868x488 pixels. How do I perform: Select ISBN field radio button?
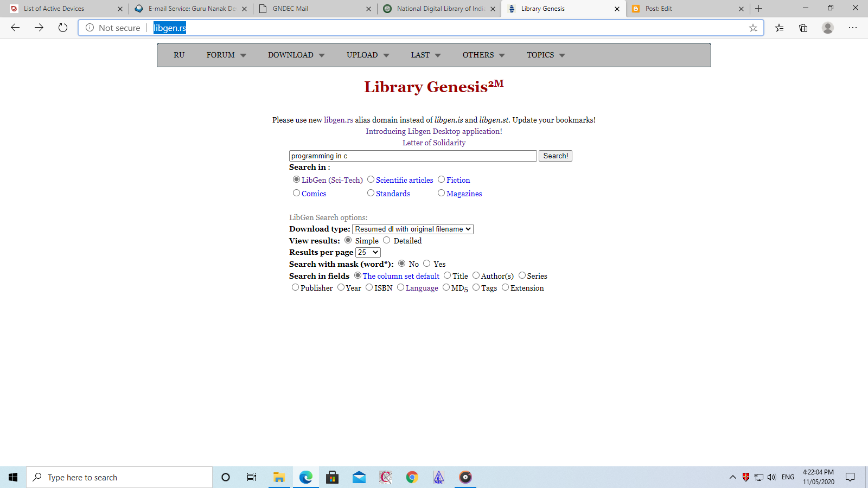(x=369, y=287)
